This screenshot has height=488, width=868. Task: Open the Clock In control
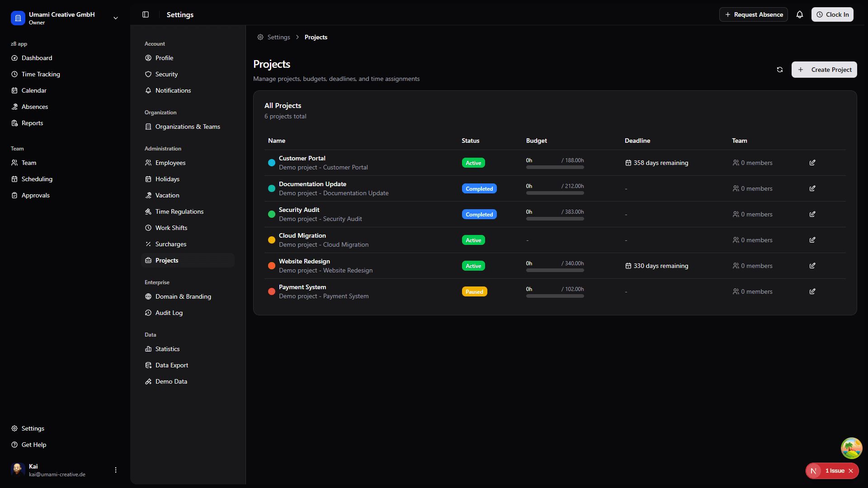click(832, 14)
